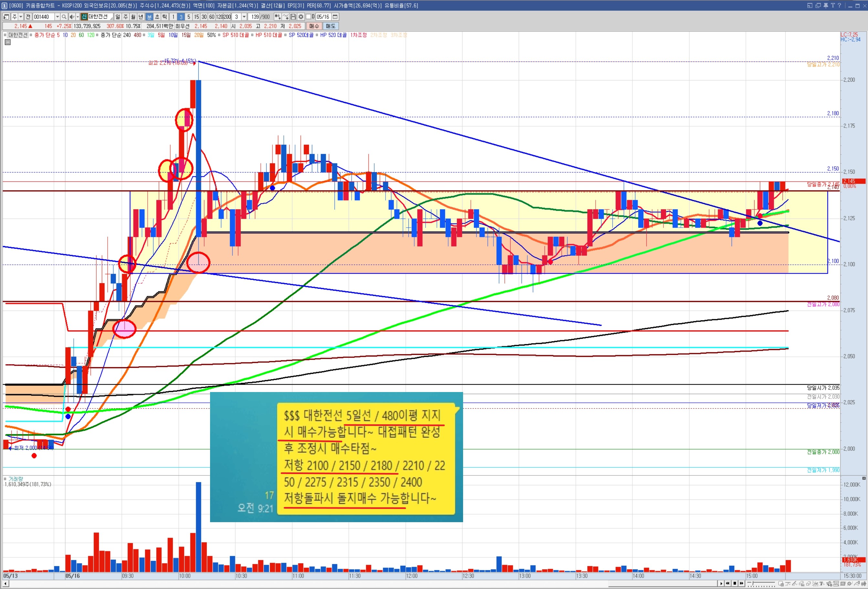Toggle the 거래량 volume indicator marker

tap(5, 479)
